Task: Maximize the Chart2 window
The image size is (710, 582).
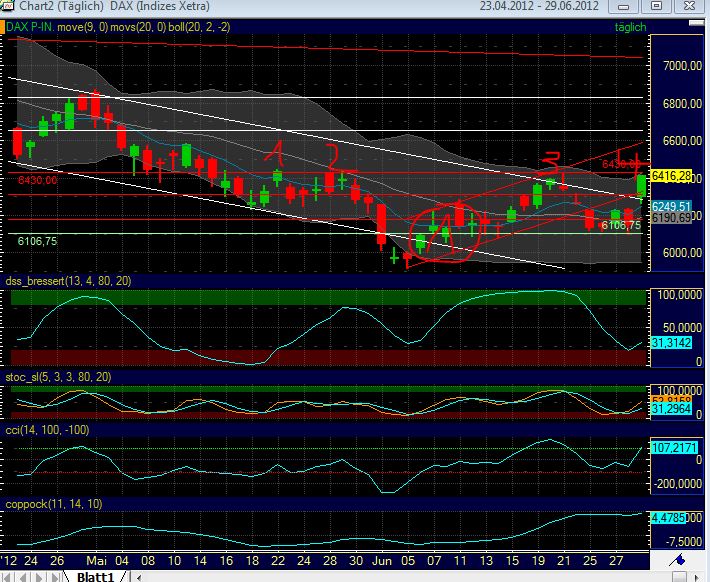Action: point(657,6)
